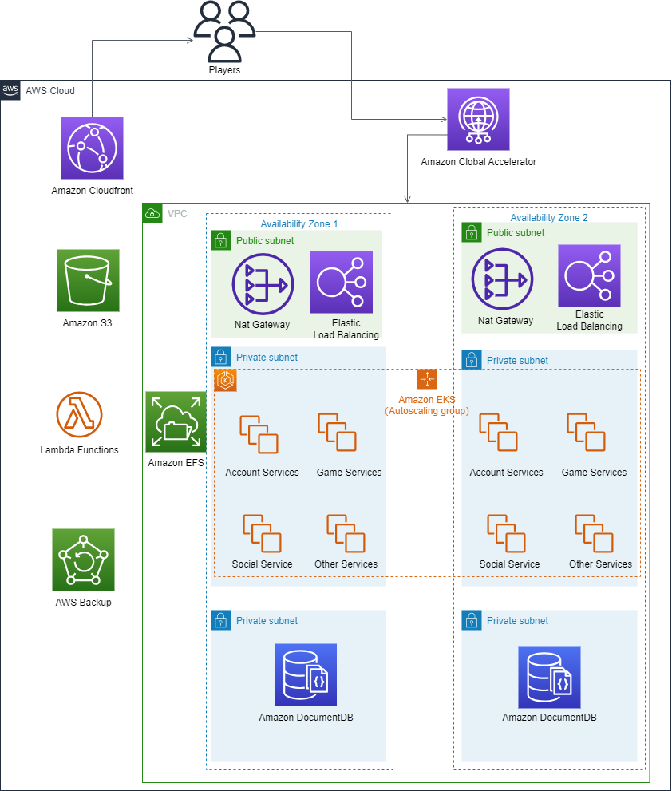Click Amazon DocumentDB icon in Availability Zone 2
The width and height of the screenshot is (672, 791).
point(549,677)
